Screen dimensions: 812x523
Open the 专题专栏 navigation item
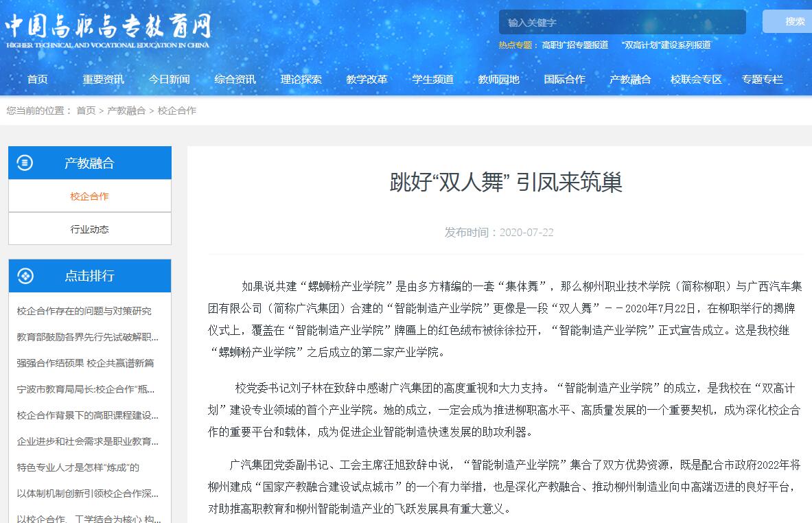762,79
